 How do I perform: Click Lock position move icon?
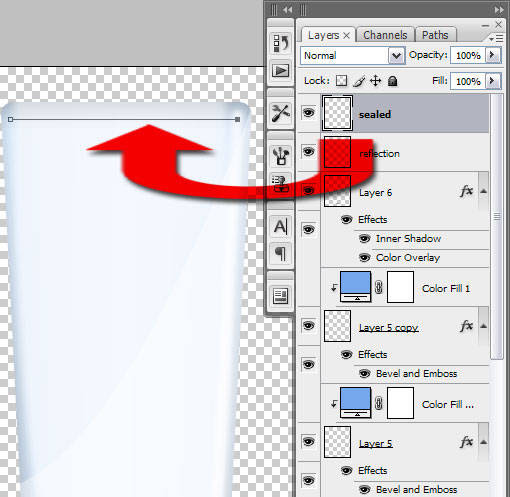(376, 81)
